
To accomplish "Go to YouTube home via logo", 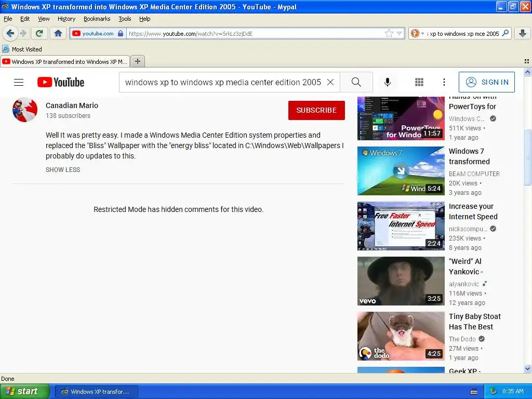I will pos(61,82).
